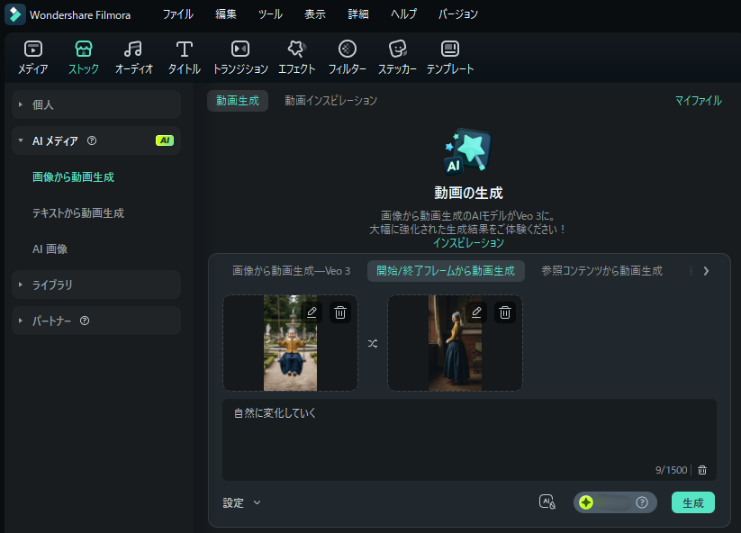Expand the 個人 section in the sidebar
Image resolution: width=741 pixels, height=533 pixels.
pos(97,104)
